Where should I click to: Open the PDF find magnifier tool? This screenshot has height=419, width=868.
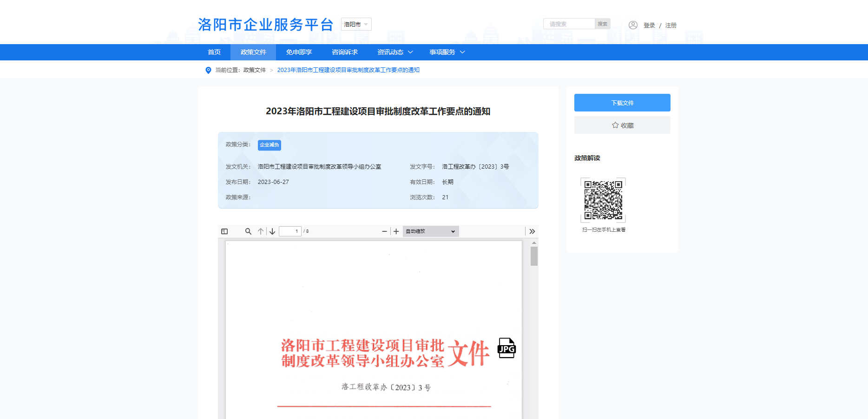[x=248, y=231]
